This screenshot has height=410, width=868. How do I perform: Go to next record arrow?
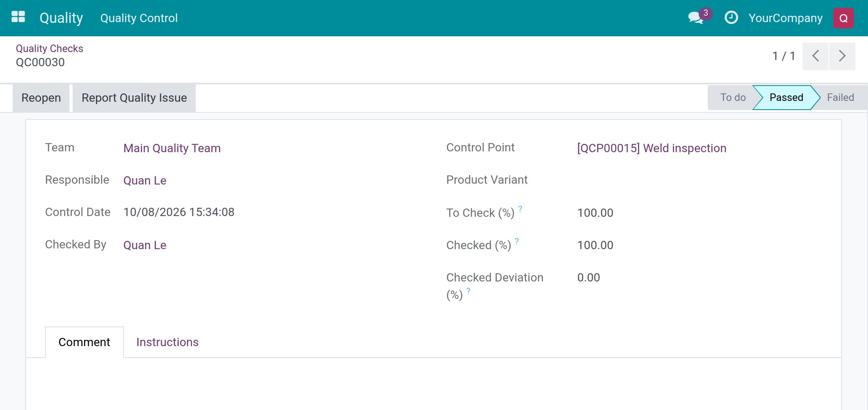[842, 56]
